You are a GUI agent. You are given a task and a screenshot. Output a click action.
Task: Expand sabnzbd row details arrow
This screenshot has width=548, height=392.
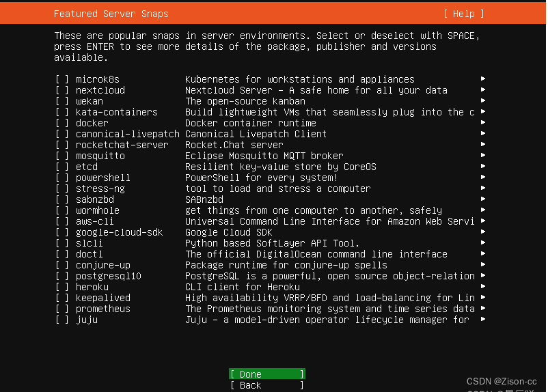[483, 199]
